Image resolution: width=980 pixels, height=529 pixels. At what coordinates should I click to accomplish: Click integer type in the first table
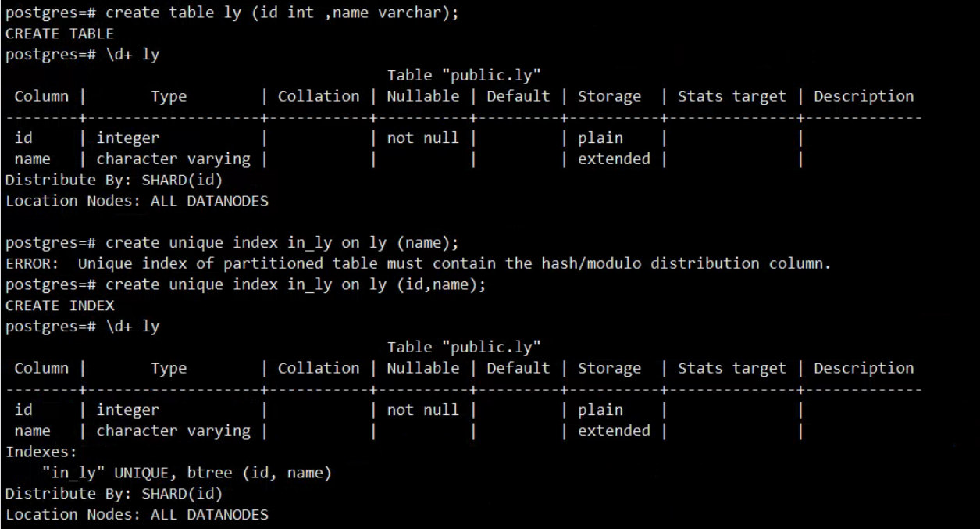coord(128,138)
